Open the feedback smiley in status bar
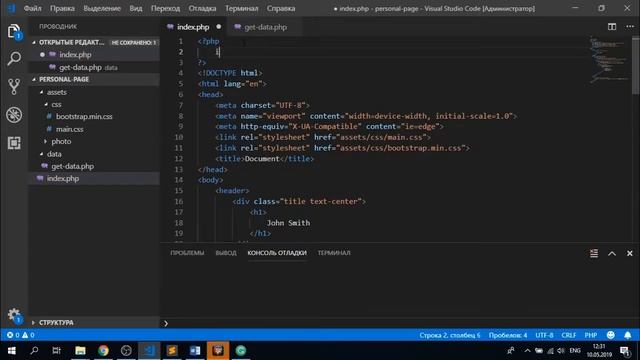Viewport: 640px width, 360px height. coord(611,335)
